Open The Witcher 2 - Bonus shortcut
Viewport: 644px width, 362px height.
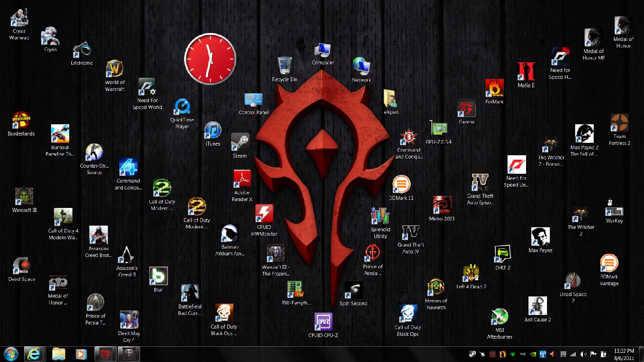point(551,152)
